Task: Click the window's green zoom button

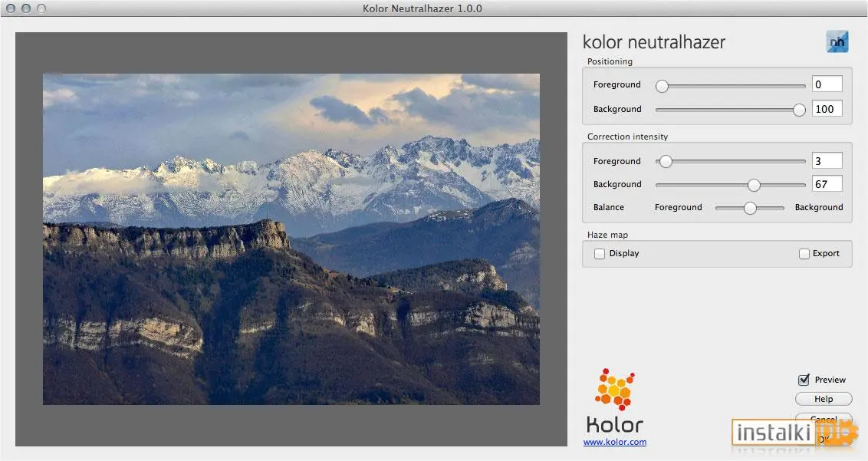Action: pos(41,8)
